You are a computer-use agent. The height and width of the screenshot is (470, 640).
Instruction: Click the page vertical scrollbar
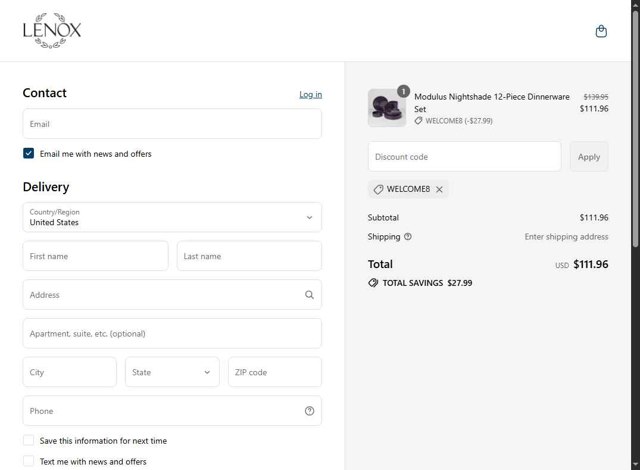click(636, 129)
